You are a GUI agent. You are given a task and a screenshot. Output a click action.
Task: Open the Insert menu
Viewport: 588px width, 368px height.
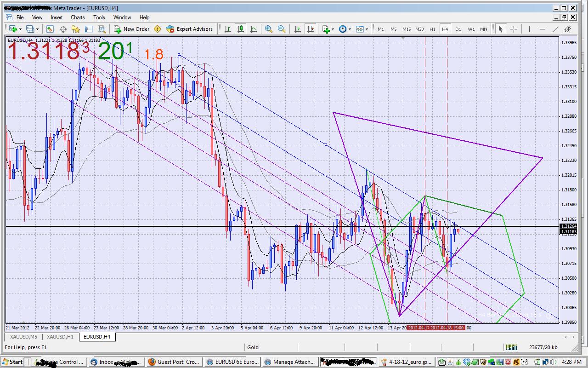(57, 17)
